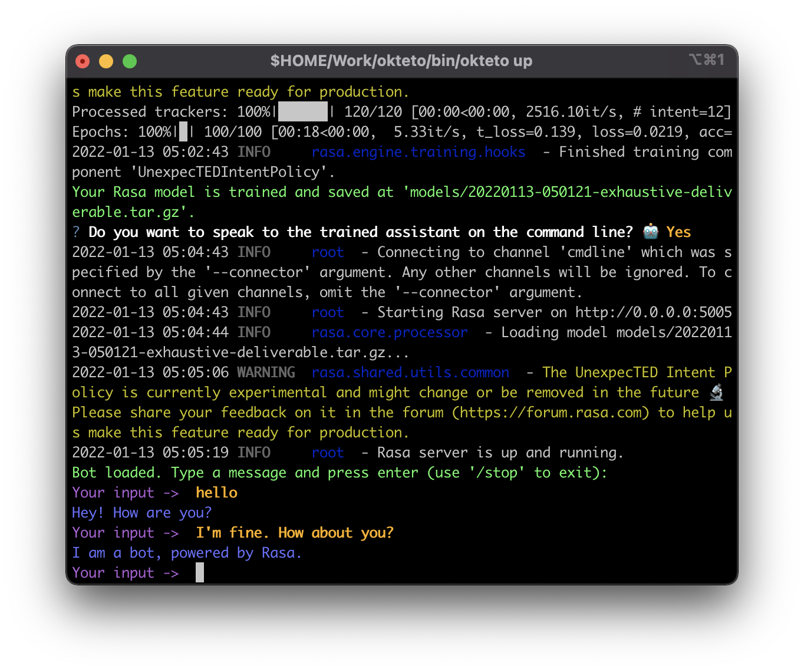Maximize the terminal using the green button

coord(130,61)
